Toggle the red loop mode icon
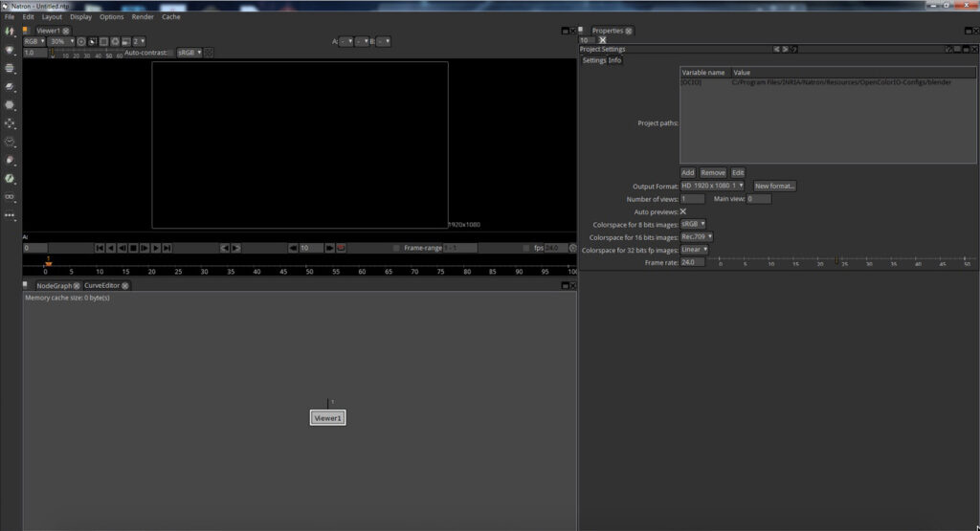This screenshot has width=980, height=531. coord(342,248)
